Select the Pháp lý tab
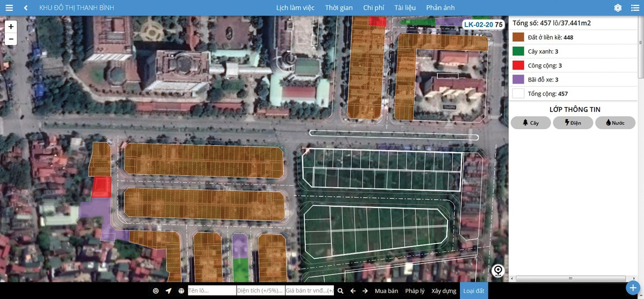Screen dimensions: 644x299 (415, 291)
